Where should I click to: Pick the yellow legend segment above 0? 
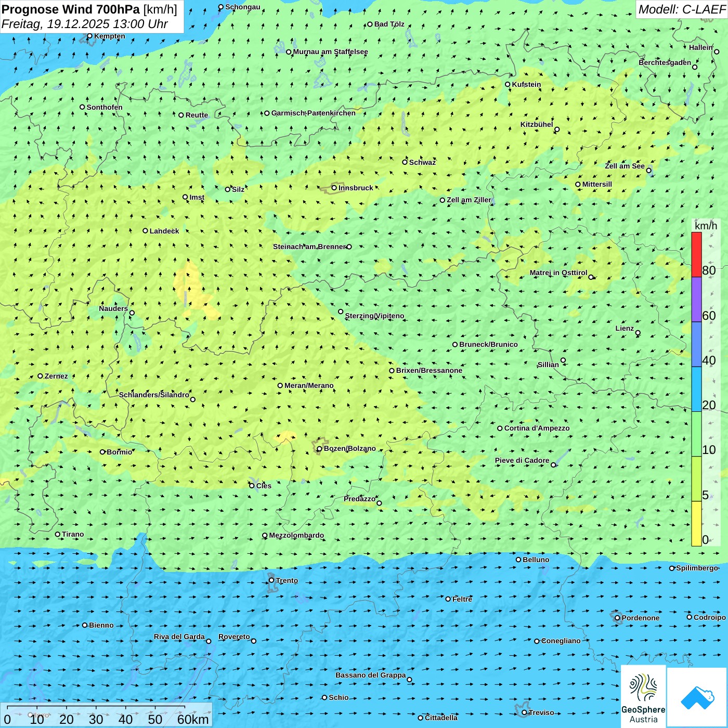[x=696, y=524]
